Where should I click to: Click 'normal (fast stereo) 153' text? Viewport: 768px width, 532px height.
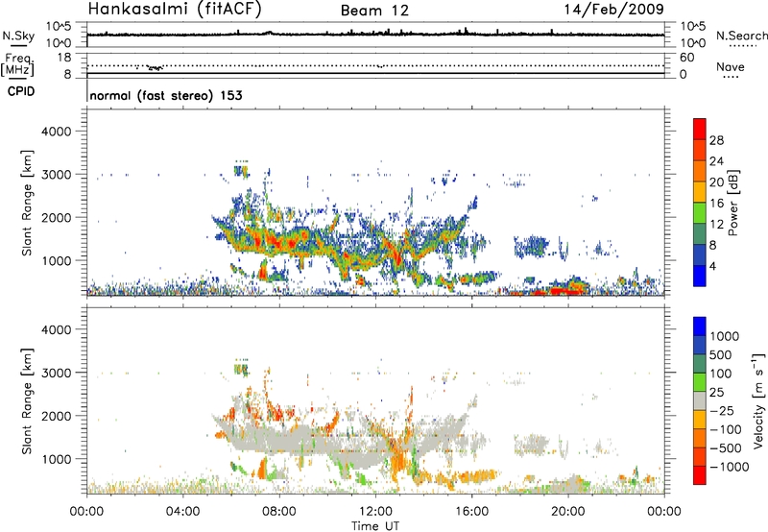[x=166, y=95]
